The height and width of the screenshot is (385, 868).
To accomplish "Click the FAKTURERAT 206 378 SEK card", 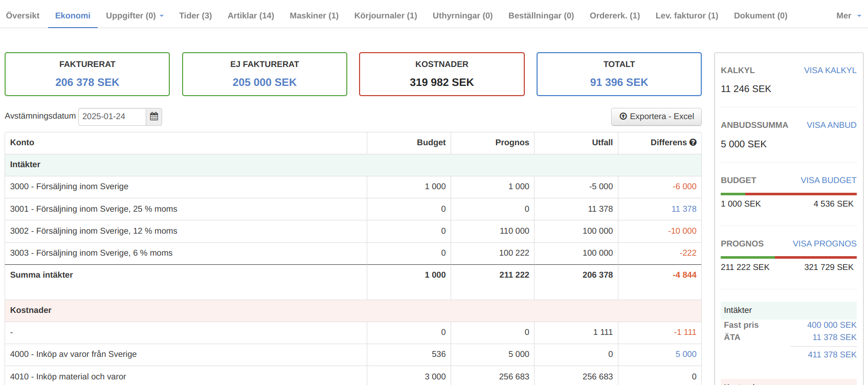I will (x=87, y=74).
